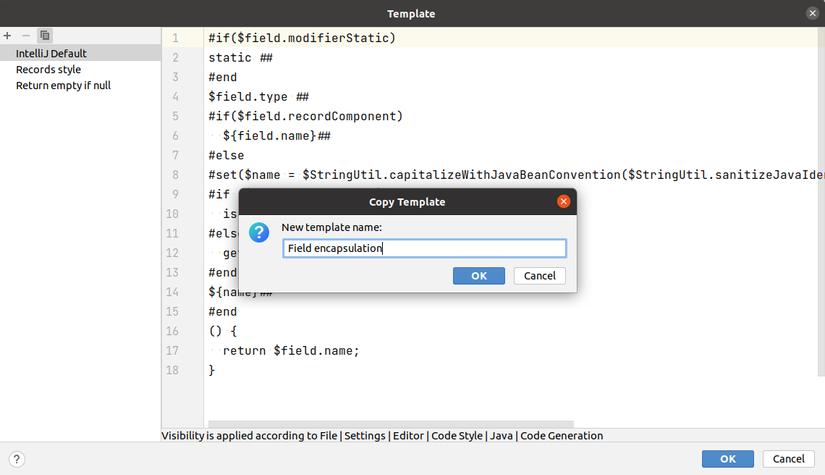825x475 pixels.
Task: Close the Copy Template dialog
Action: click(x=563, y=201)
